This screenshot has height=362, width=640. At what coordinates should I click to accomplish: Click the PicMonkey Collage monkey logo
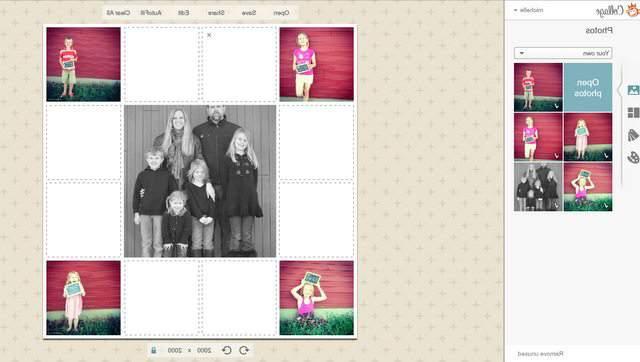[632, 10]
